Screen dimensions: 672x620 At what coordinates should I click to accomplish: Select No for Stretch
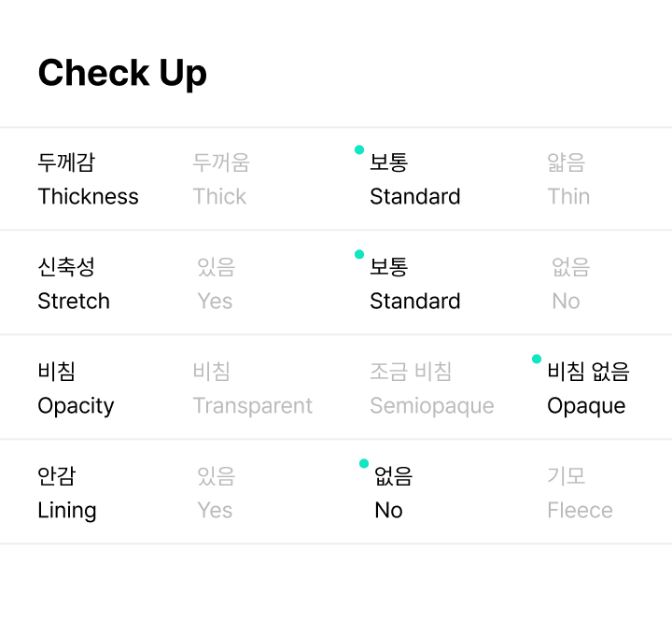(570, 284)
